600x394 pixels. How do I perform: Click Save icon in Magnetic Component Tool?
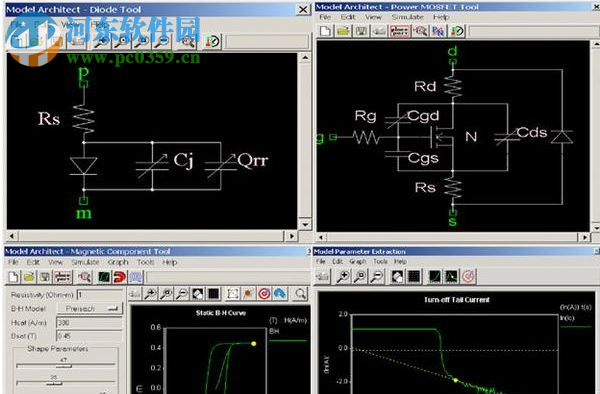(x=45, y=277)
